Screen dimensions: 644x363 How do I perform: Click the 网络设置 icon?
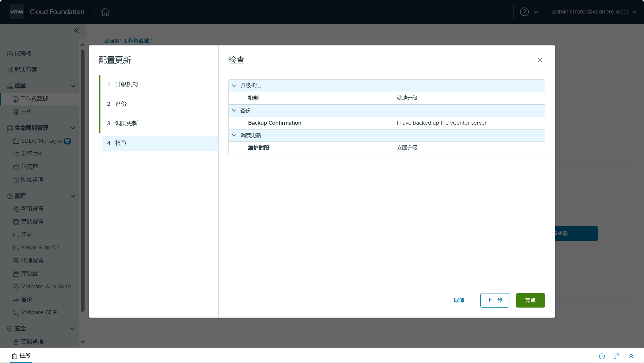tap(16, 209)
